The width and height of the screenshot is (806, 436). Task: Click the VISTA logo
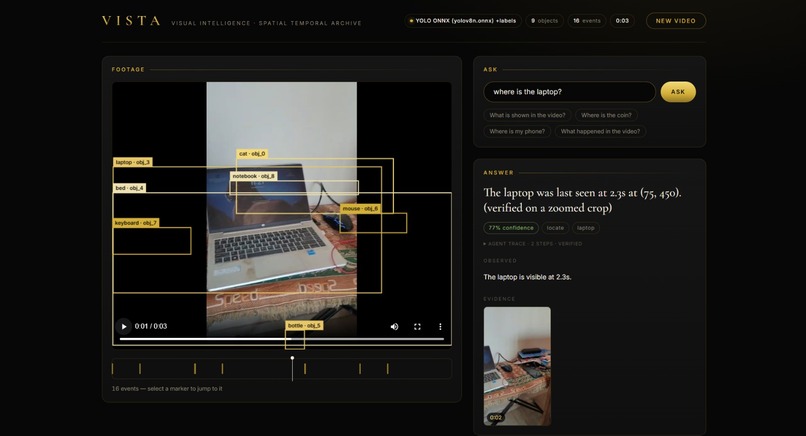pyautogui.click(x=131, y=21)
